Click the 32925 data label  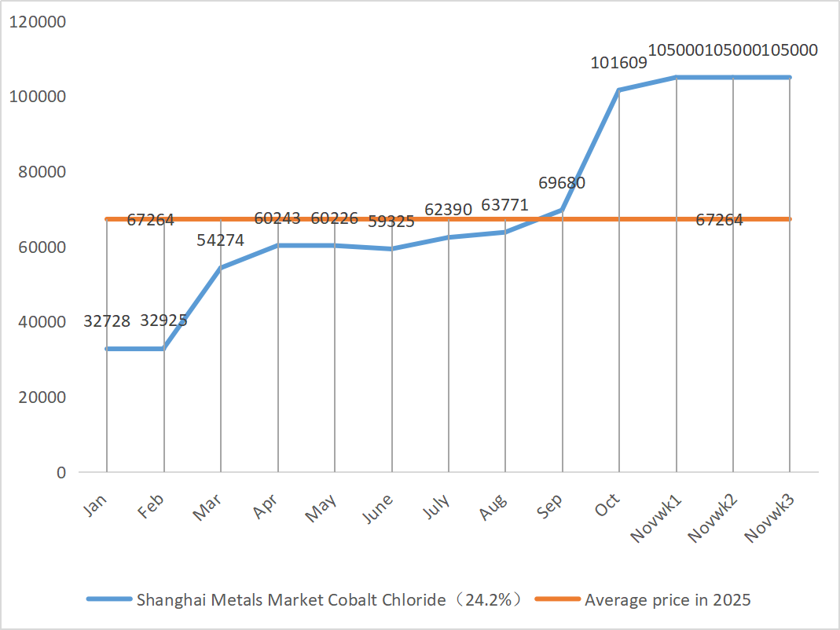(x=163, y=320)
